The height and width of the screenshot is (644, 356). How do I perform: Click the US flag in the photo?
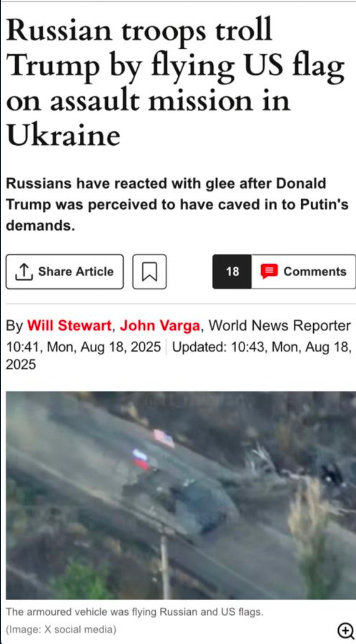coord(163,438)
